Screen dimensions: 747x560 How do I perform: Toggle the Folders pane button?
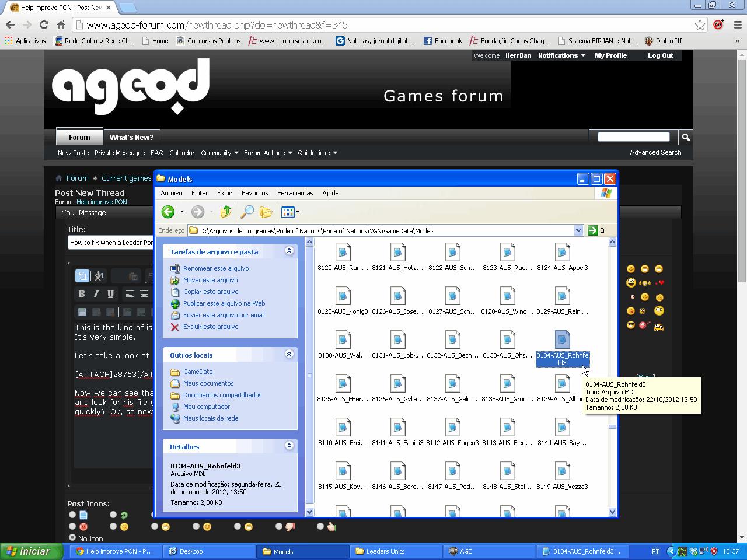click(x=266, y=212)
